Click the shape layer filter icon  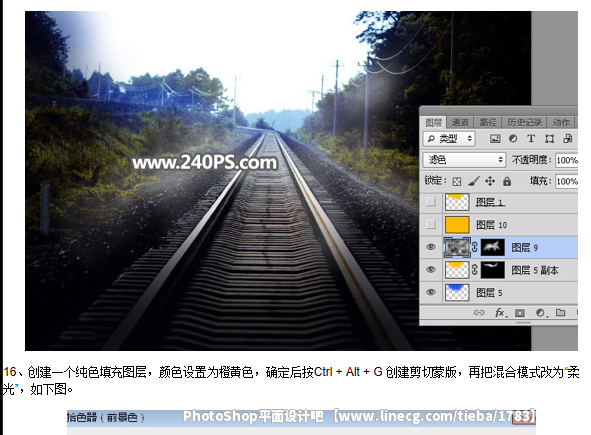pyautogui.click(x=549, y=139)
